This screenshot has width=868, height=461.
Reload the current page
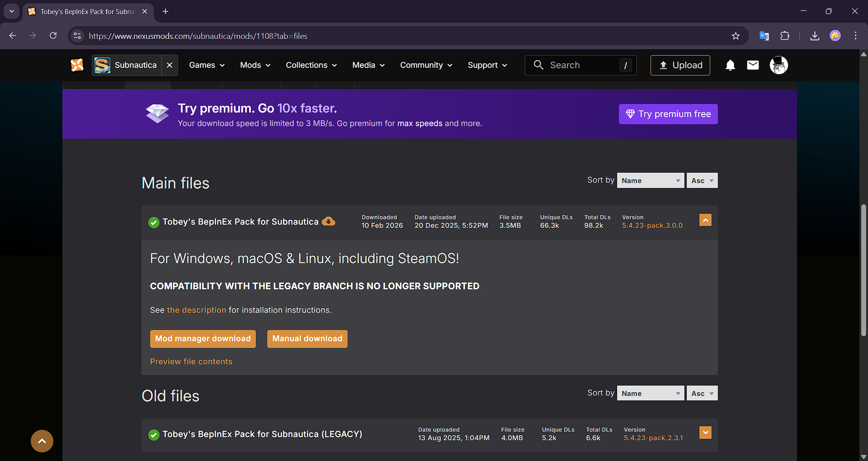(53, 36)
